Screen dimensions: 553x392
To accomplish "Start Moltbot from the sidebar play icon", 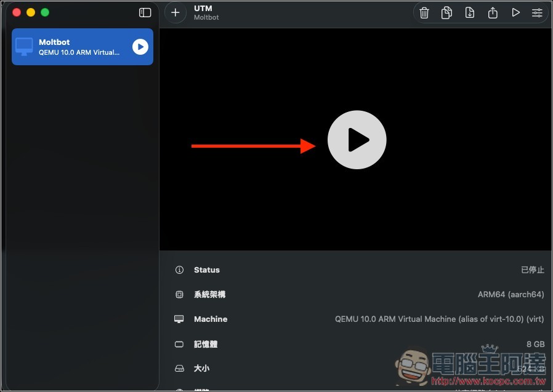I will (139, 47).
